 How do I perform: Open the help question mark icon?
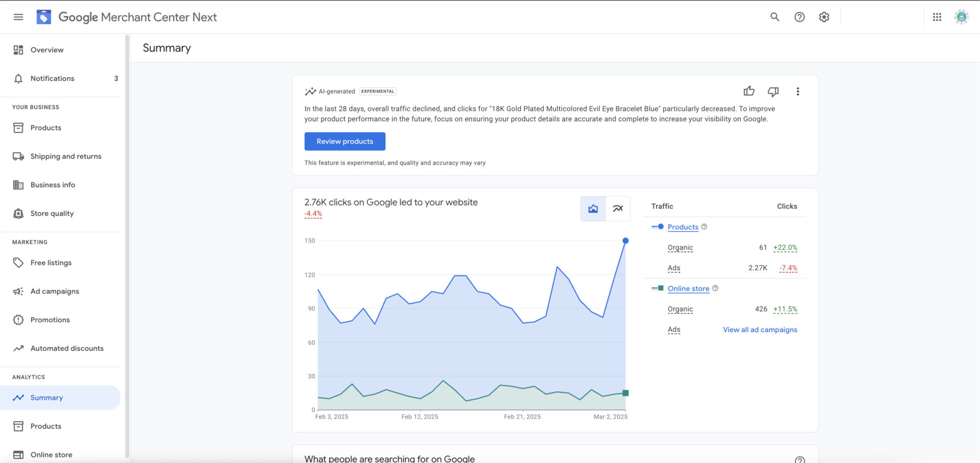click(799, 17)
